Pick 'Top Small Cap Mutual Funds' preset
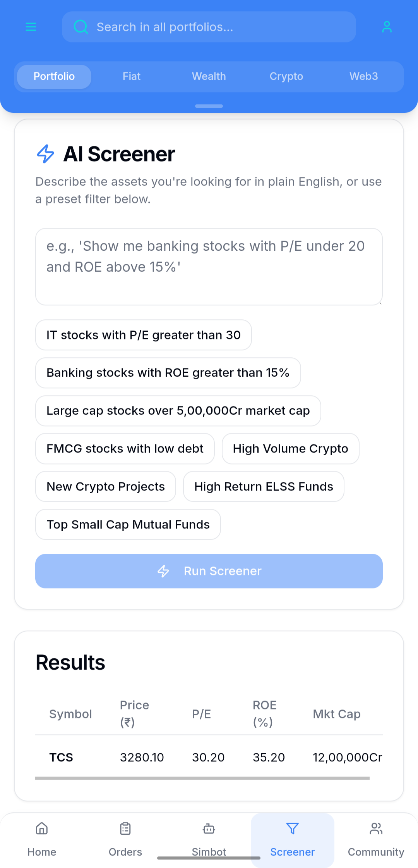Image resolution: width=418 pixels, height=868 pixels. (x=128, y=524)
